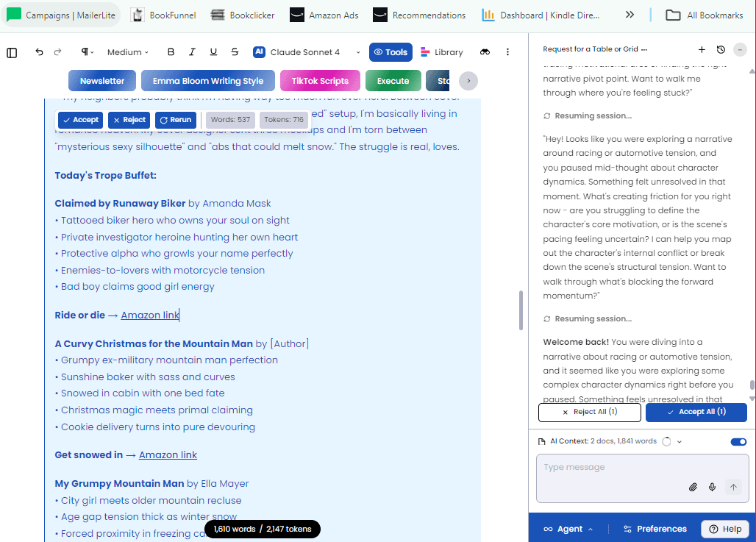Toggle the sidebar panel icon
The height and width of the screenshot is (542, 756).
click(x=10, y=52)
